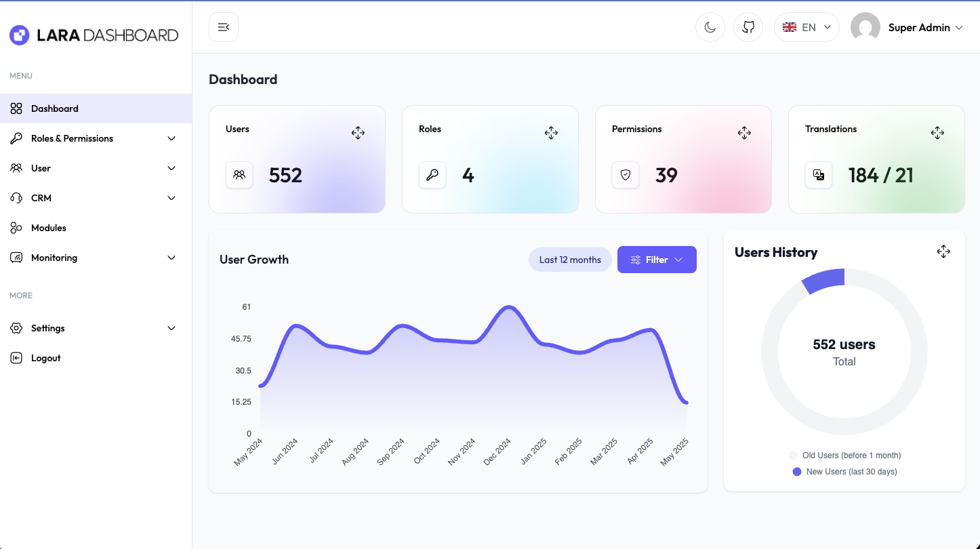Click the purple donut chart segment

tap(825, 279)
